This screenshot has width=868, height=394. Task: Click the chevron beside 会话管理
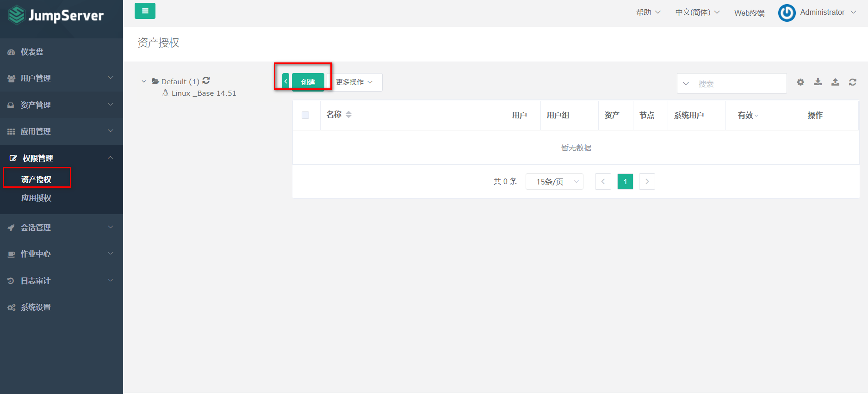pos(111,227)
